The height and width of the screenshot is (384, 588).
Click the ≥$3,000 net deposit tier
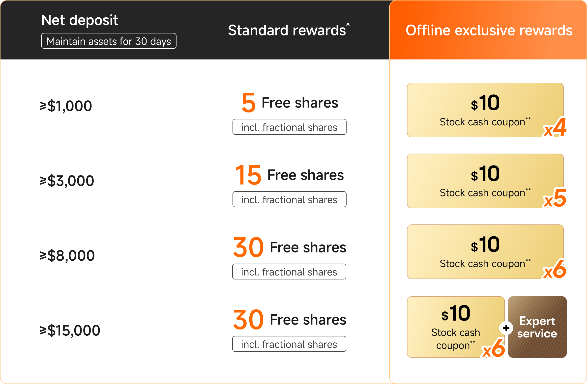67,181
